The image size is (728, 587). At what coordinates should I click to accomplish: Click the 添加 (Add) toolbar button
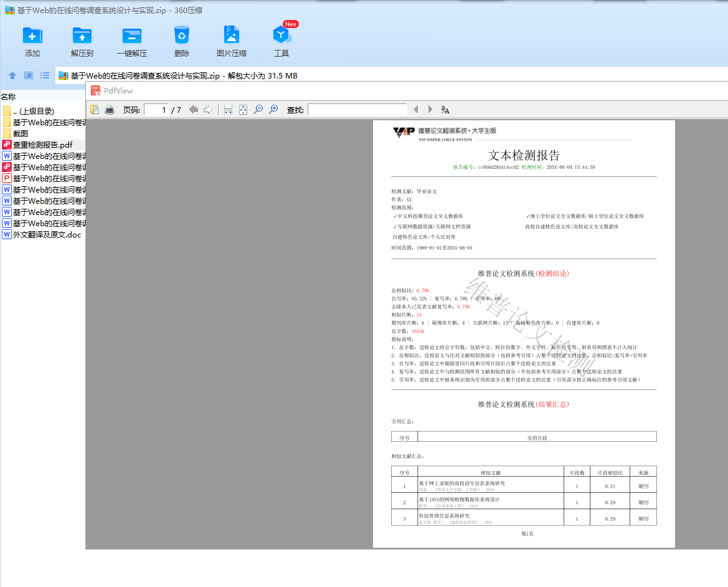(x=32, y=41)
